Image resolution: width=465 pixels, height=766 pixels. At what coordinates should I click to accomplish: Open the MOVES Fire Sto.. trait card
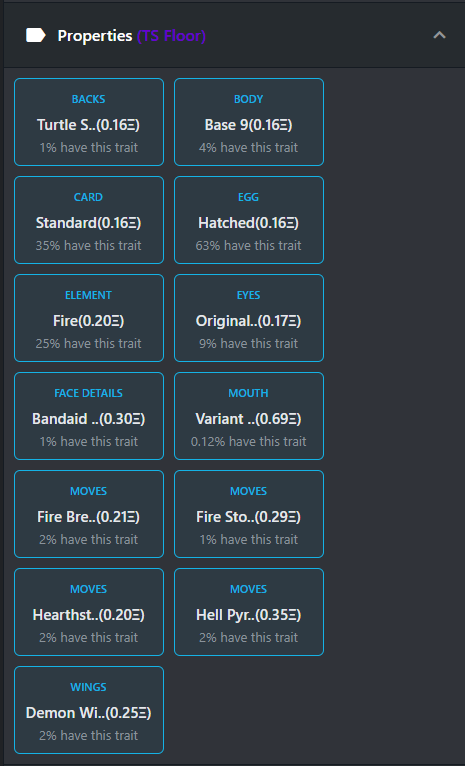click(249, 514)
